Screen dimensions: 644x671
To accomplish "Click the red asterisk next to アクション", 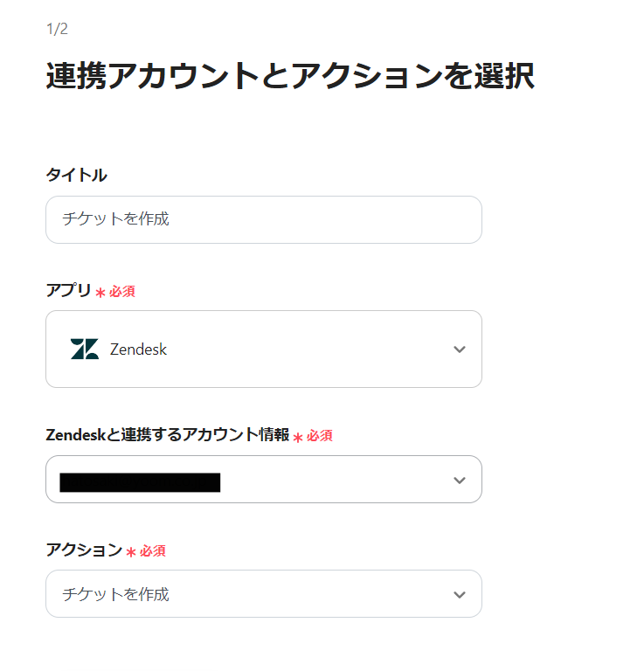I will click(131, 552).
